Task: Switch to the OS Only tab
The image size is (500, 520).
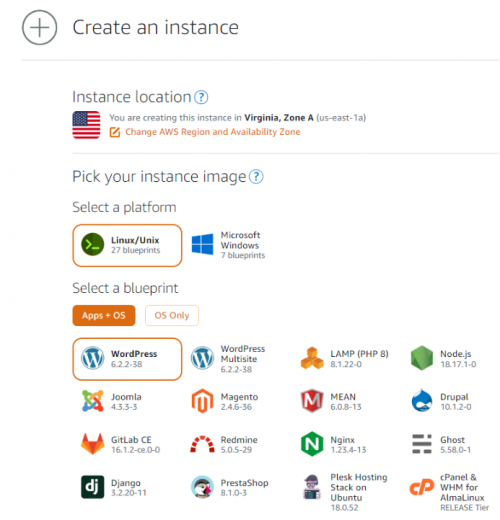Action: (172, 315)
